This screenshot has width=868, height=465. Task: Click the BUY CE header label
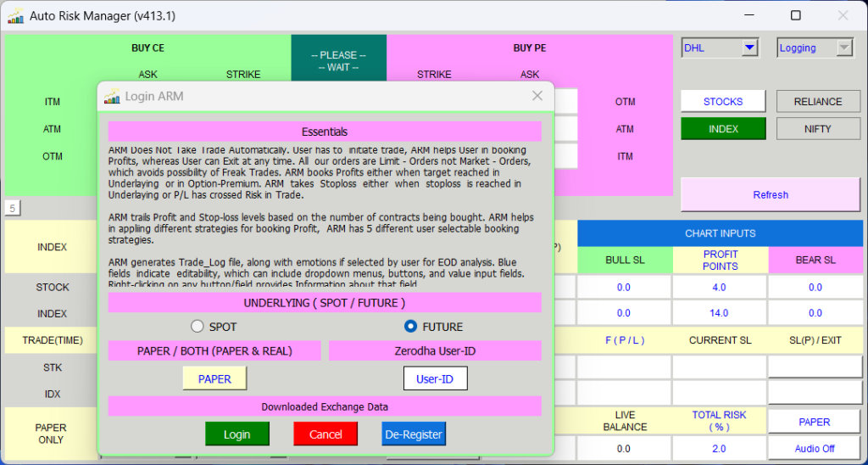pyautogui.click(x=147, y=48)
